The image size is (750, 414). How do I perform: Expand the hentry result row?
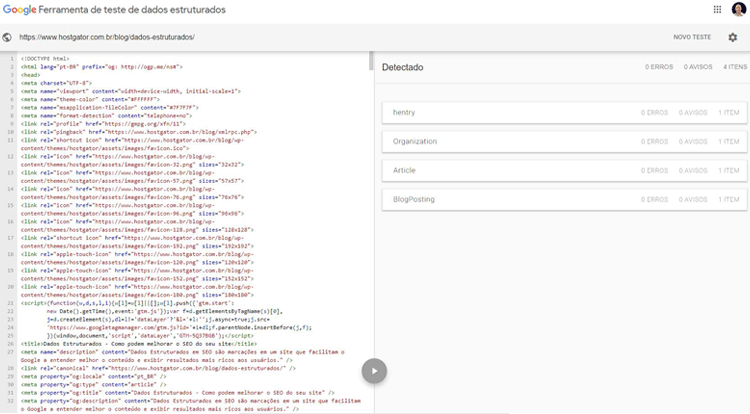[x=564, y=113]
